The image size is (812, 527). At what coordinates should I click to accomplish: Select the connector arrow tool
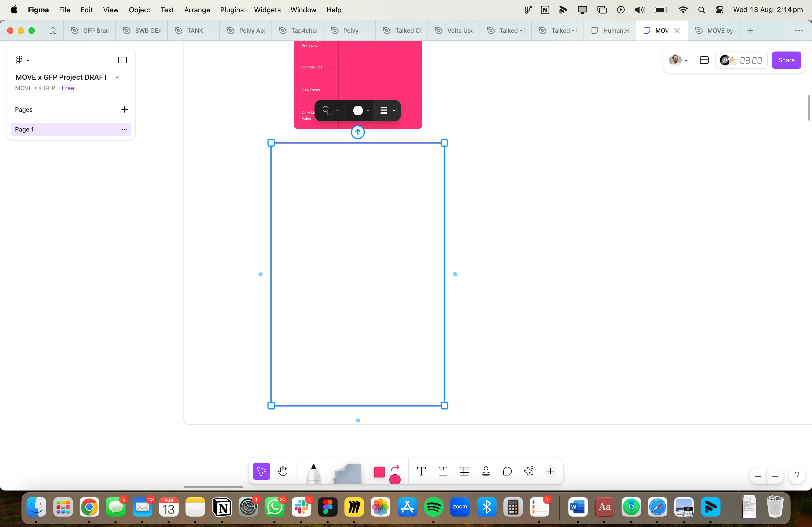point(395,468)
